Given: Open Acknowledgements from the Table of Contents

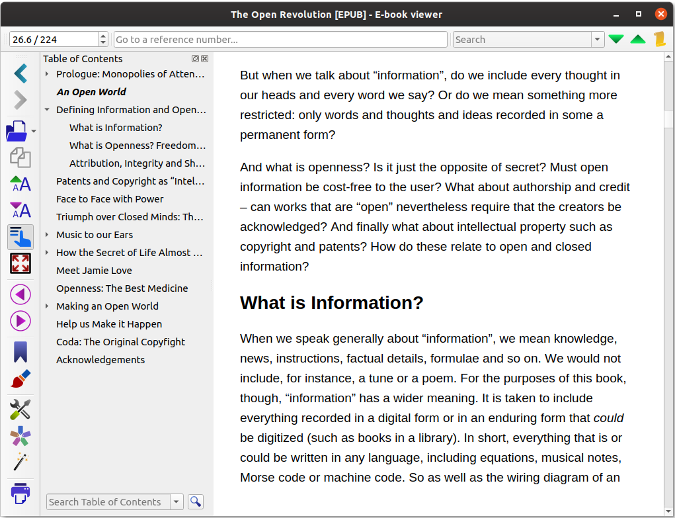Looking at the screenshot, I should point(100,360).
